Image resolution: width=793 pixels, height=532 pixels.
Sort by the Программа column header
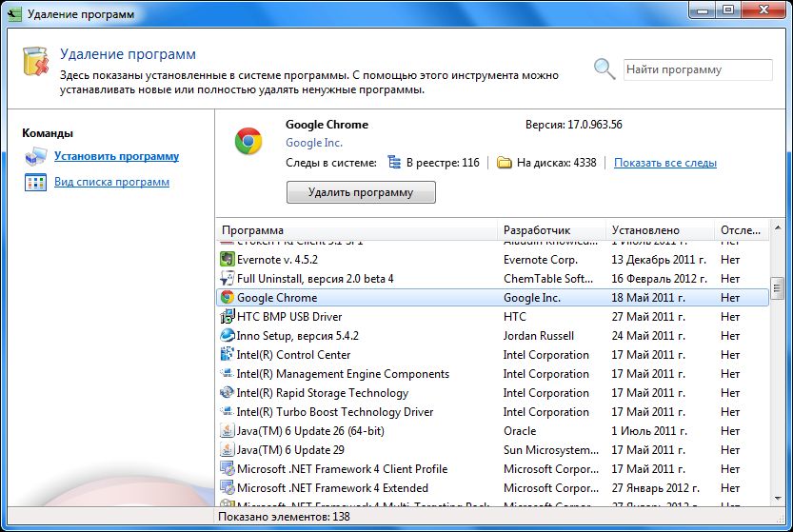[x=357, y=230]
